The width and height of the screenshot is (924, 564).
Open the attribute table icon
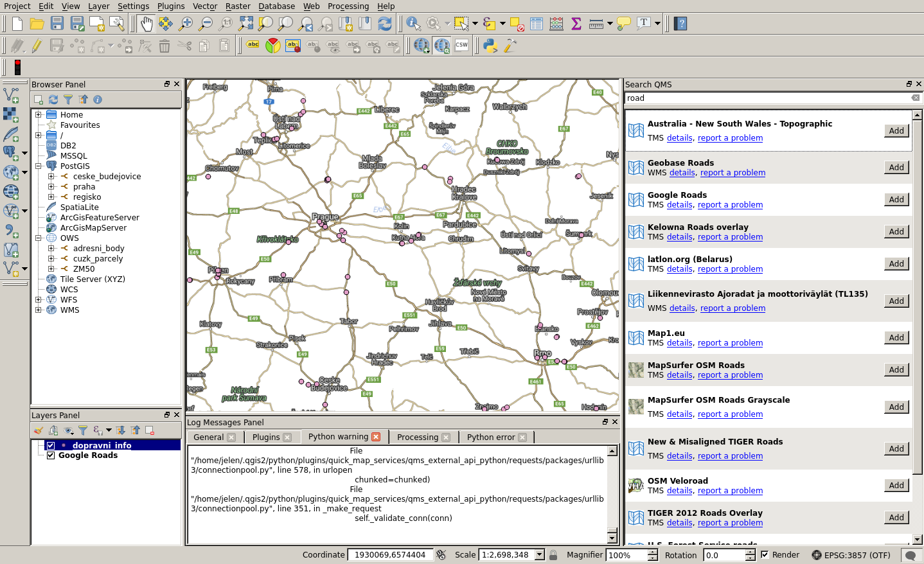coord(537,24)
